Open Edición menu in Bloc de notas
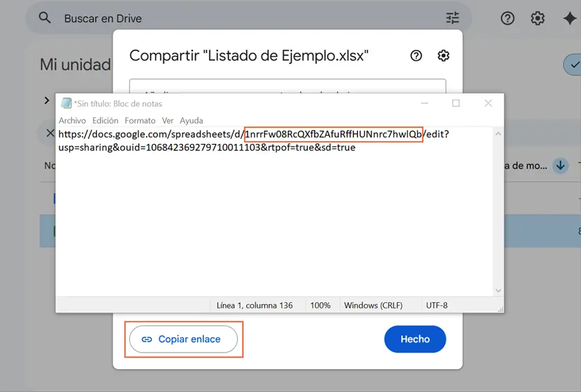The height and width of the screenshot is (392, 581). pyautogui.click(x=105, y=120)
